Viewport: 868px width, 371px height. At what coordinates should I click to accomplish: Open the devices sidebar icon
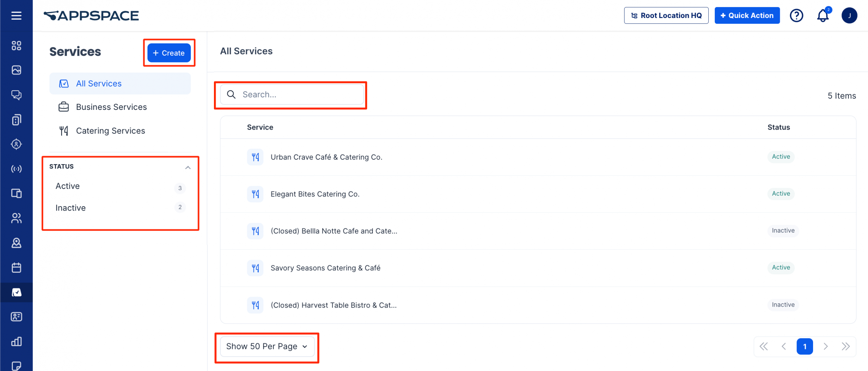pos(16,119)
